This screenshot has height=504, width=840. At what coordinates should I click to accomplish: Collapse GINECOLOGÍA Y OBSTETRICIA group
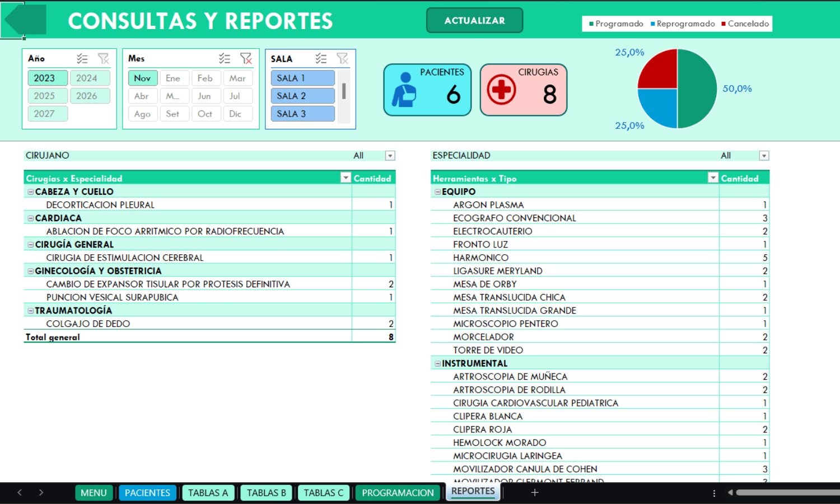pos(31,271)
